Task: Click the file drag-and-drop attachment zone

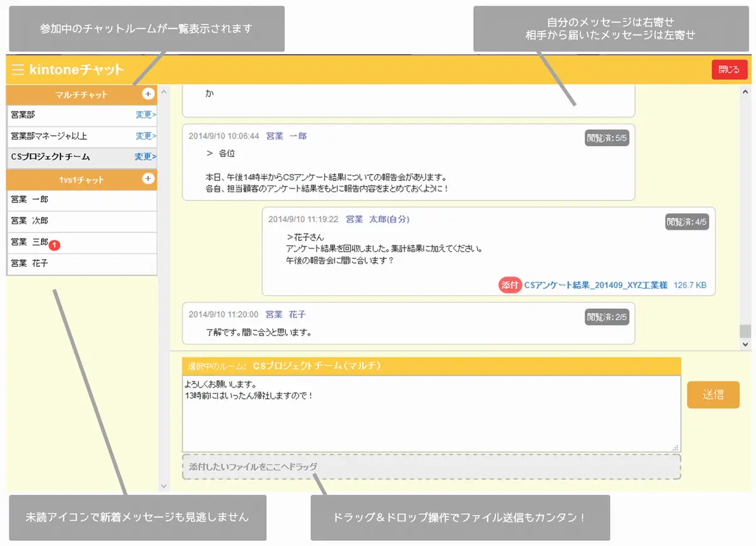Action: [431, 467]
